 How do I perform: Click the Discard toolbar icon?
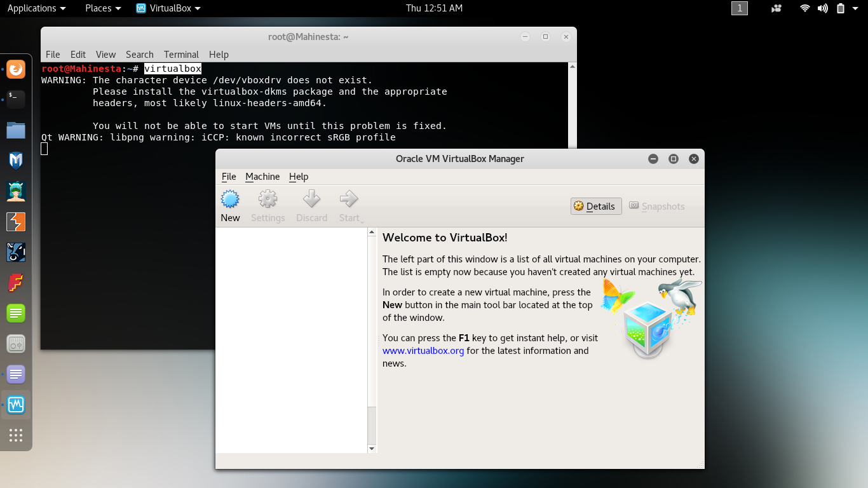[311, 207]
